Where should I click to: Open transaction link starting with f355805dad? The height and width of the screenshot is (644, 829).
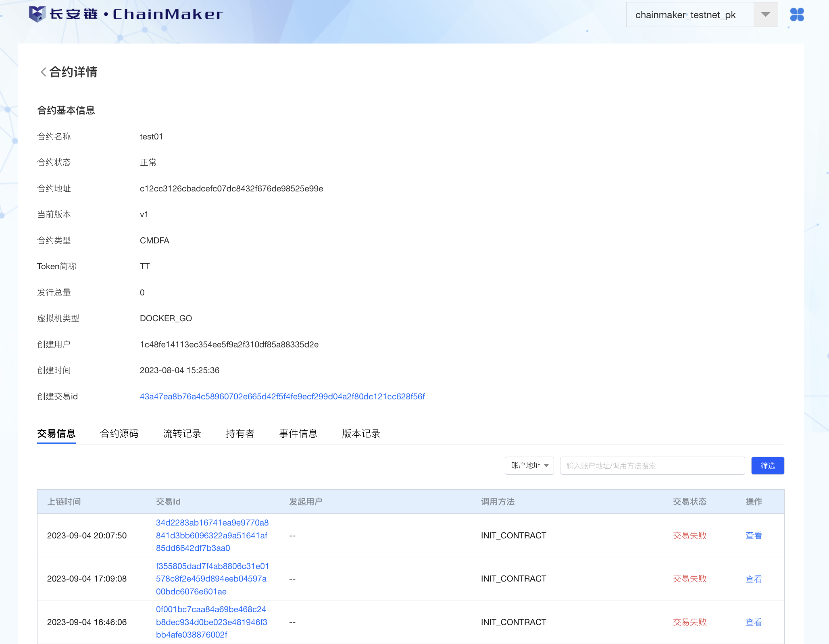[x=212, y=579]
